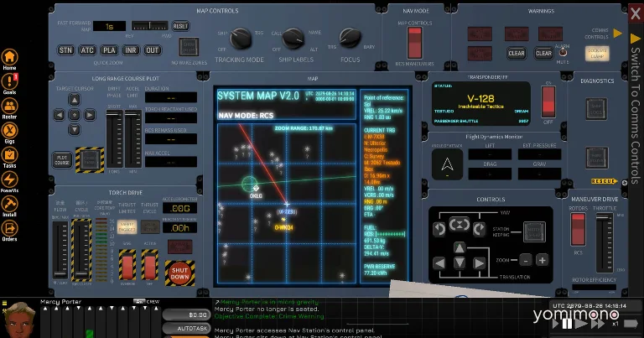
Task: Open the Install sidebar icon
Action: [9, 204]
